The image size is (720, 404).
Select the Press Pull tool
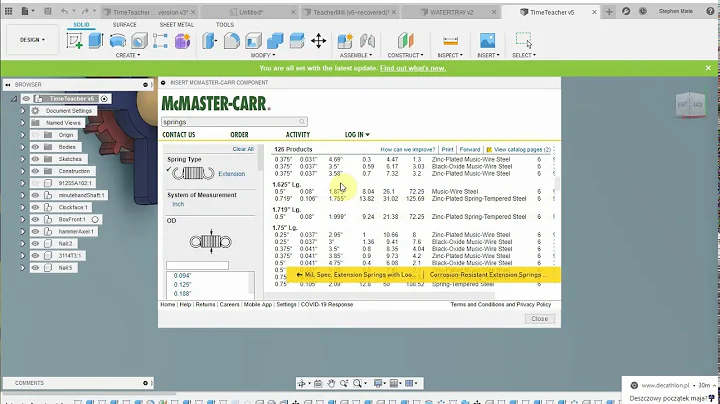[209, 41]
